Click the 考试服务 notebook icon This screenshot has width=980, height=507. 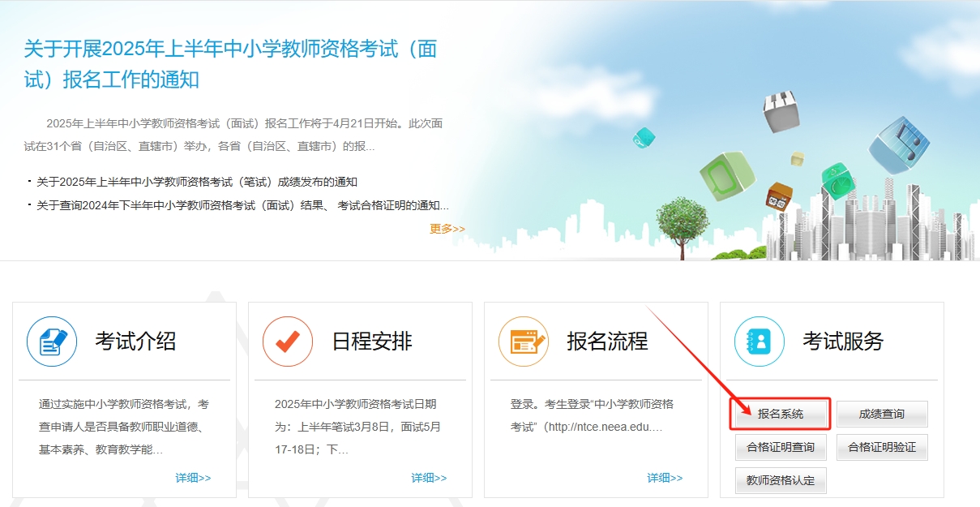coord(760,342)
